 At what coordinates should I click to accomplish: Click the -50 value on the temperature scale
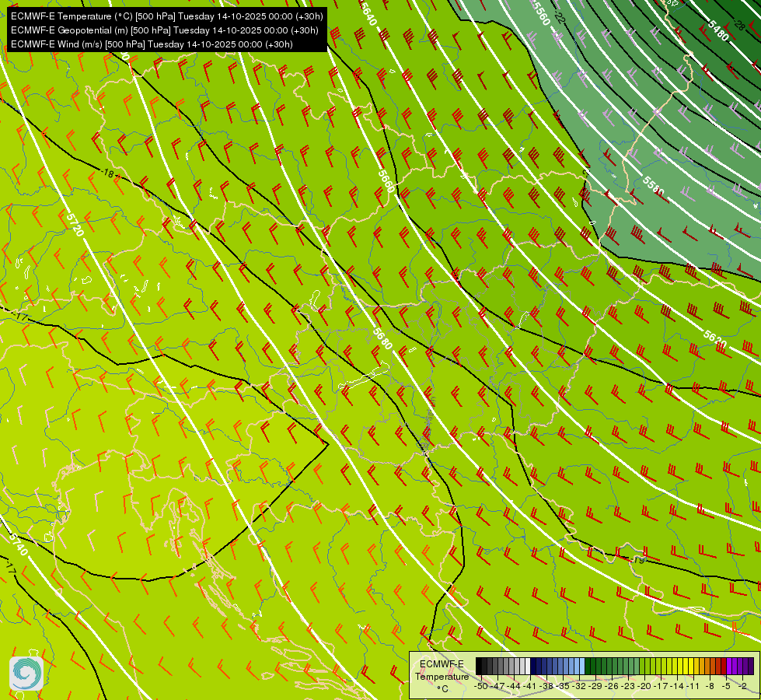(x=481, y=686)
